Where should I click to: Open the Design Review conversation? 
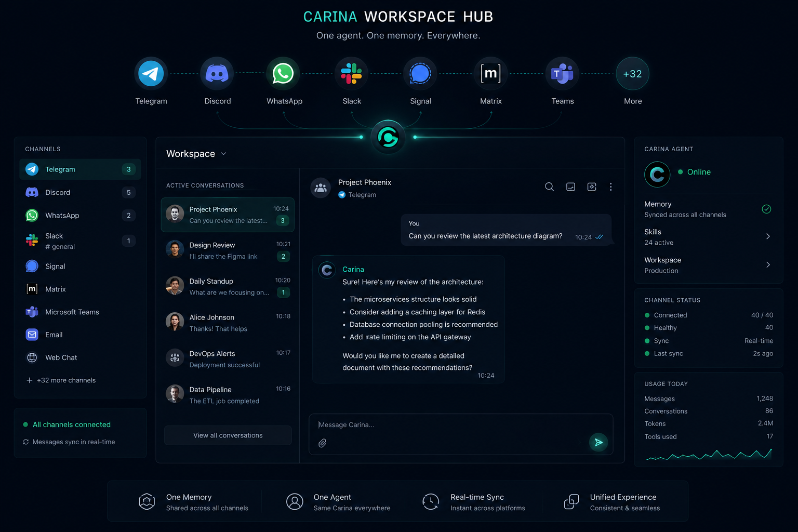pos(228,250)
